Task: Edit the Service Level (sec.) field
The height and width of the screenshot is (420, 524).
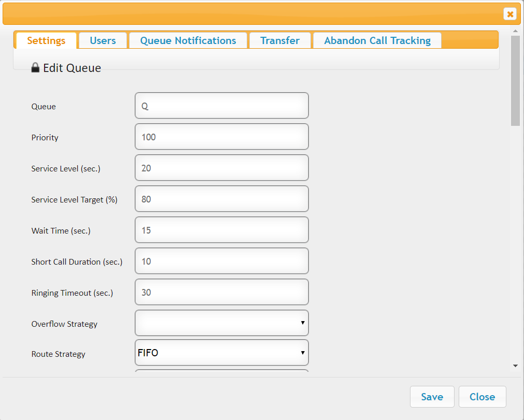Action: (221, 168)
